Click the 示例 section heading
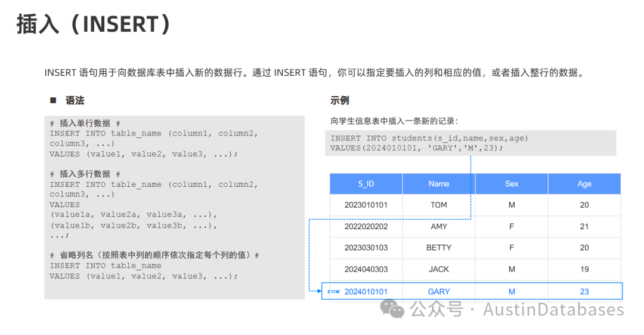This screenshot has height=335, width=644. [x=340, y=100]
